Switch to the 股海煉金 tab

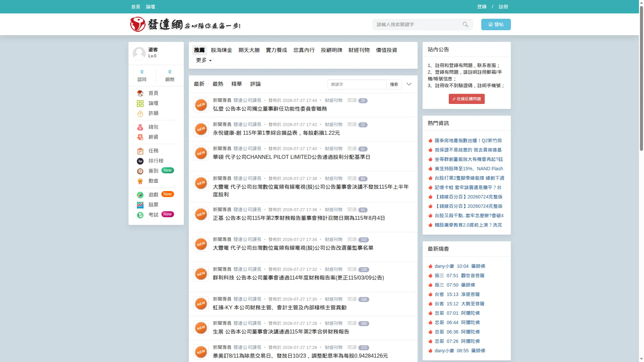click(x=221, y=50)
